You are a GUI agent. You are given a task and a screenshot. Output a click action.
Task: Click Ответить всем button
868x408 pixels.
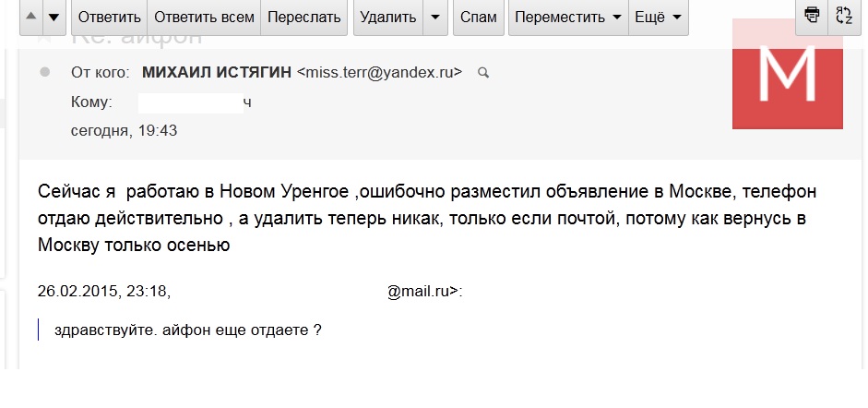tap(204, 18)
